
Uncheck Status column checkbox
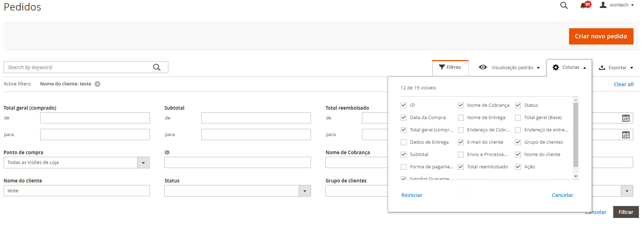pos(518,105)
